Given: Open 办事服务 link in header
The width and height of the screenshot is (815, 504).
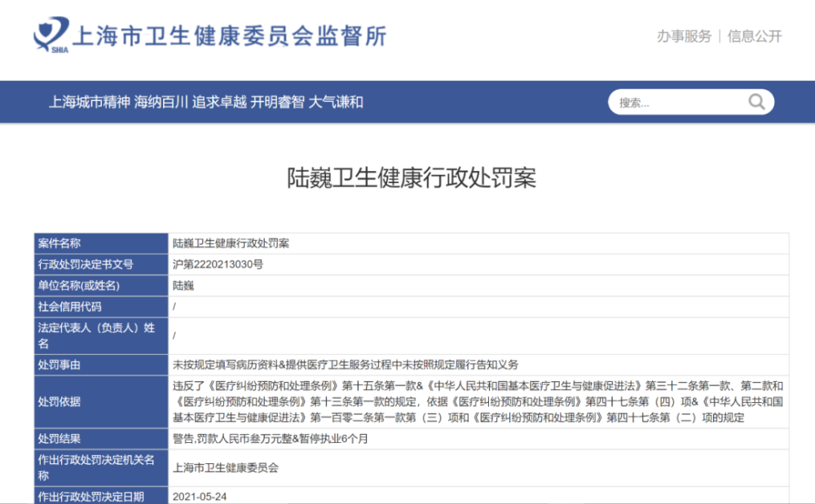Looking at the screenshot, I should click(x=684, y=37).
